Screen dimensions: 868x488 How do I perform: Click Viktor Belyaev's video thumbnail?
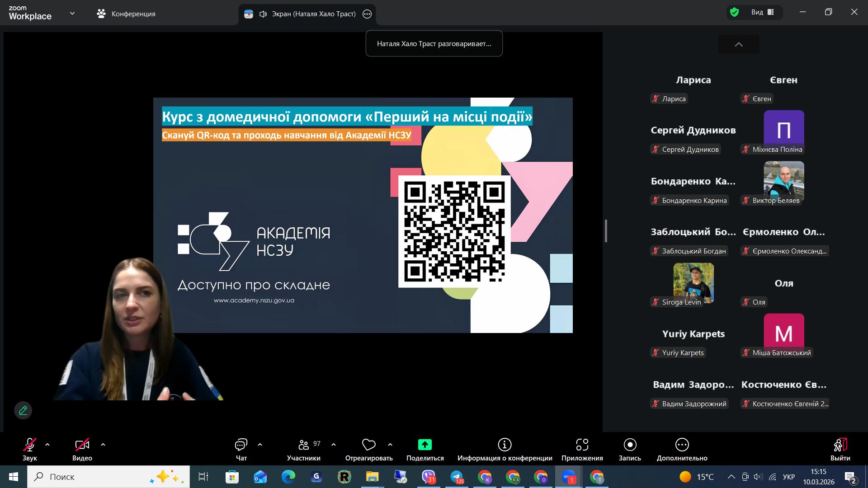click(x=783, y=179)
